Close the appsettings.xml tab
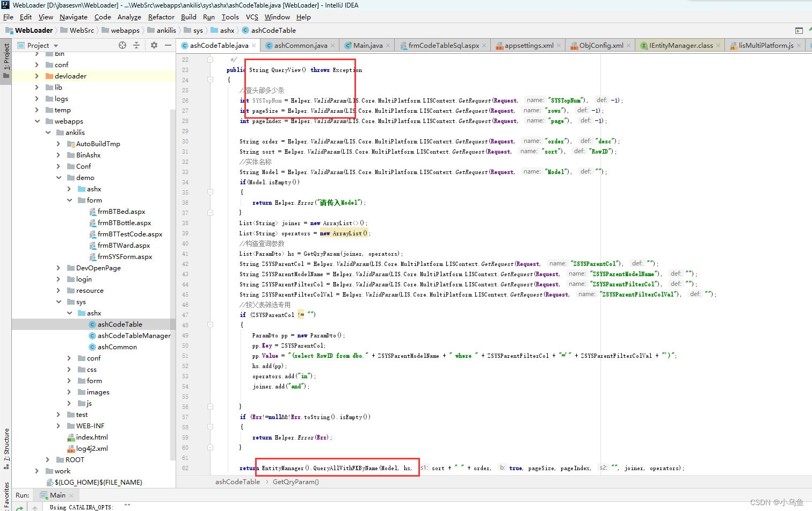 pos(559,46)
